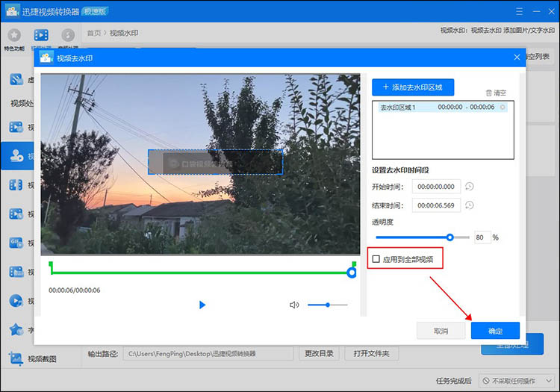
Task: Click 首页 in the breadcrumb
Action: pos(94,33)
